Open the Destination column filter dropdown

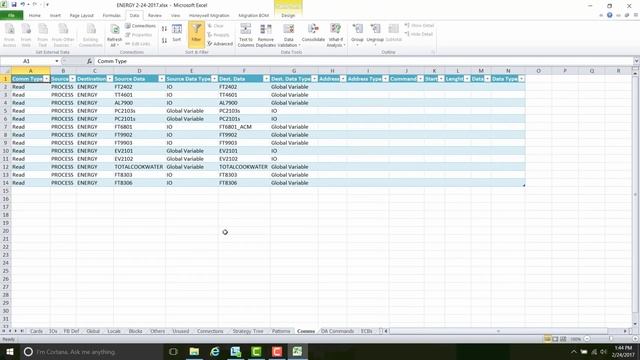110,79
